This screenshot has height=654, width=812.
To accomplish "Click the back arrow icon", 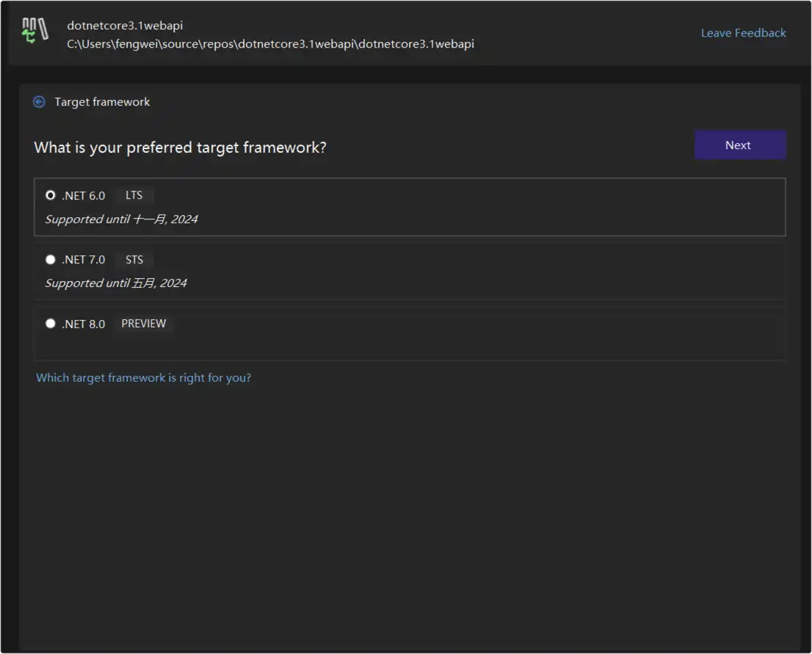I will [x=40, y=102].
